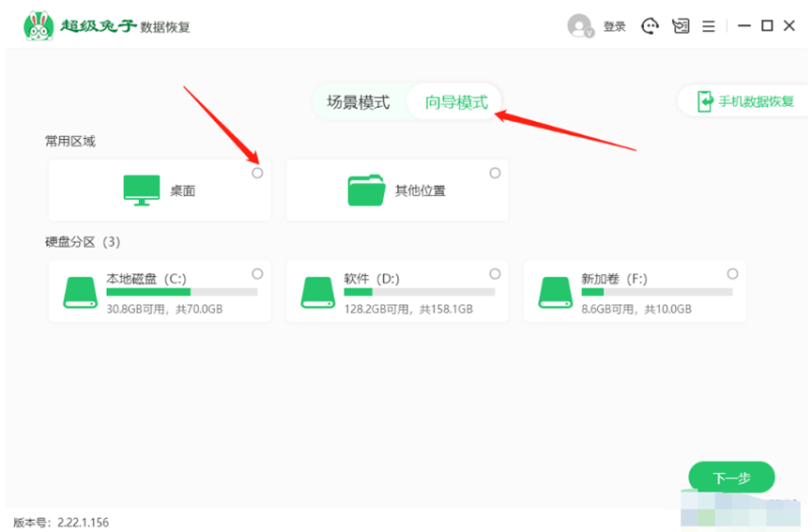812x532 pixels.
Task: Click the 其他位置 label text
Action: (420, 191)
